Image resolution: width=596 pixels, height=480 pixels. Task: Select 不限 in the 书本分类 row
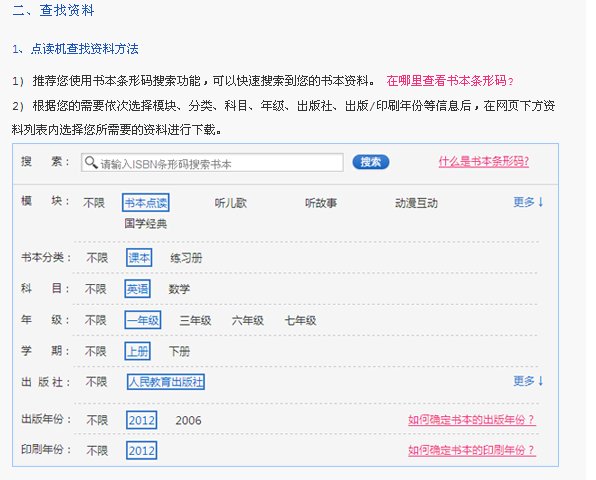click(97, 258)
